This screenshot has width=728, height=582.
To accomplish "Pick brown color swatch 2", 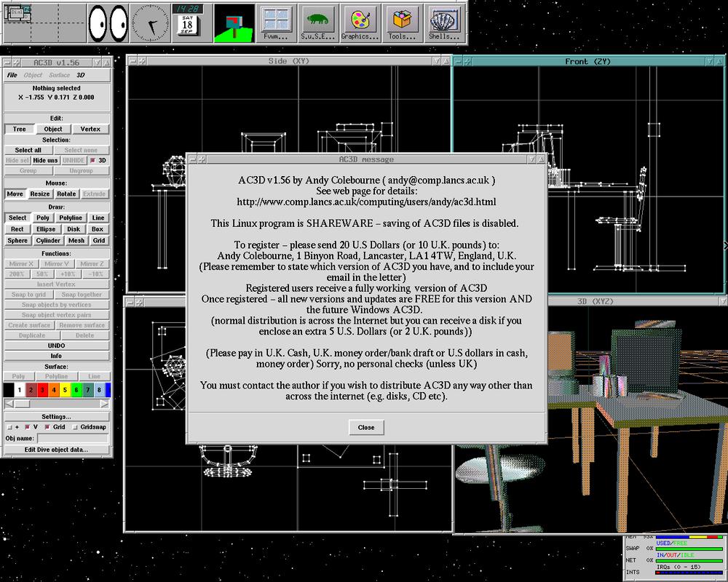I will pyautogui.click(x=31, y=390).
